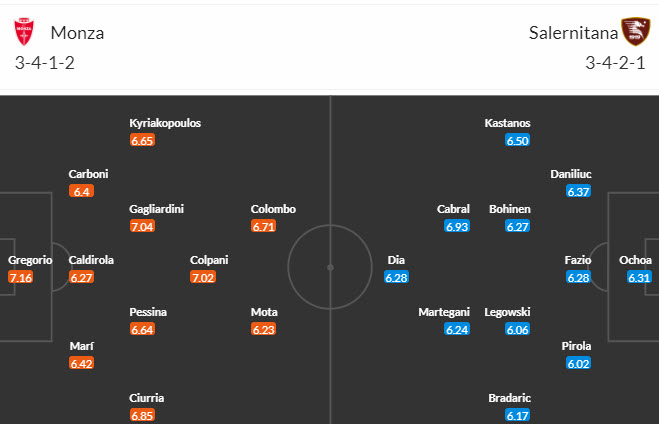659x424 pixels.
Task: Open goalkeeper Ochoa's player details
Action: 635,260
